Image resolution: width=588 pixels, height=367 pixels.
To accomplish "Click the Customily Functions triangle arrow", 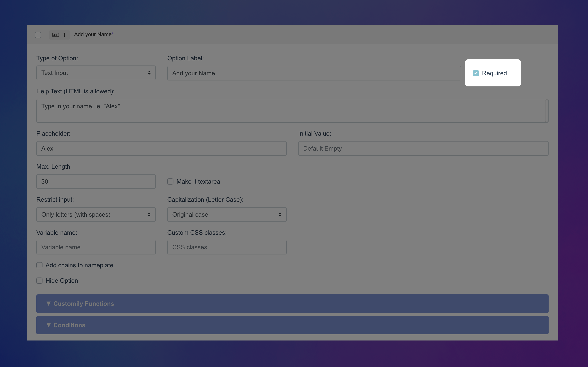I will 49,304.
